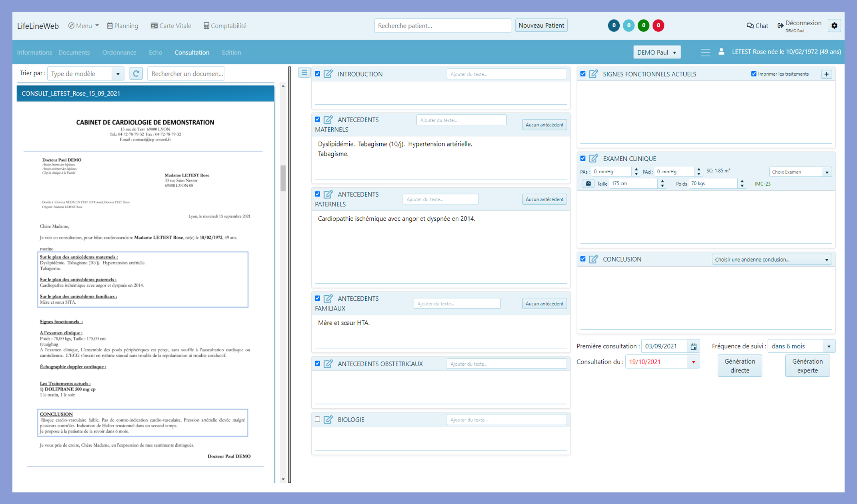This screenshot has height=504, width=857.
Task: Uncheck ANTECEDENTS OBSTETRICAUX checkbox
Action: pos(317,364)
